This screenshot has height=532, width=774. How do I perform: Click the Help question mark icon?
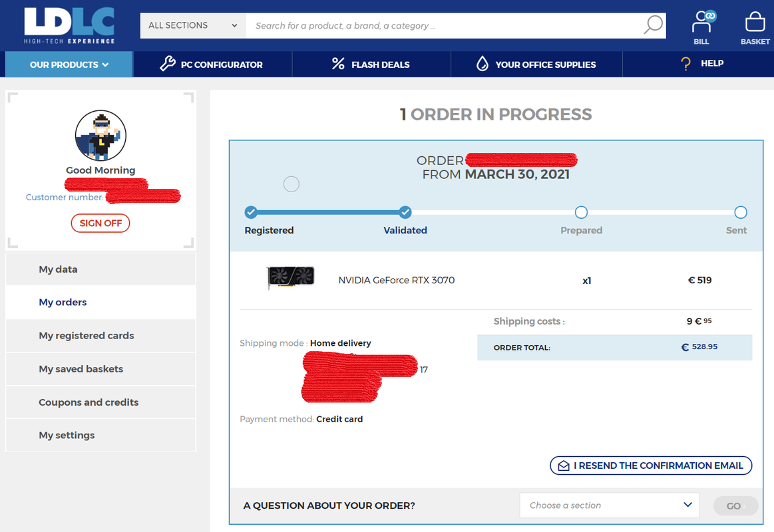pos(685,64)
